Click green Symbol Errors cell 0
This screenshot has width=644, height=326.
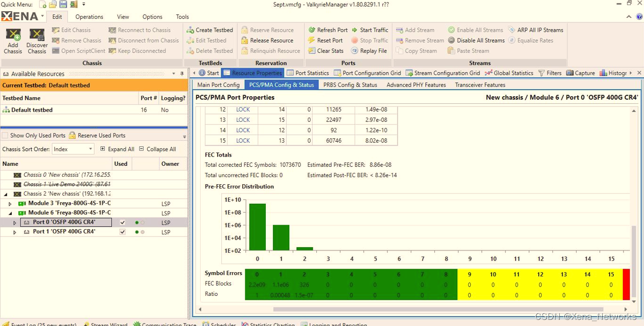click(257, 274)
